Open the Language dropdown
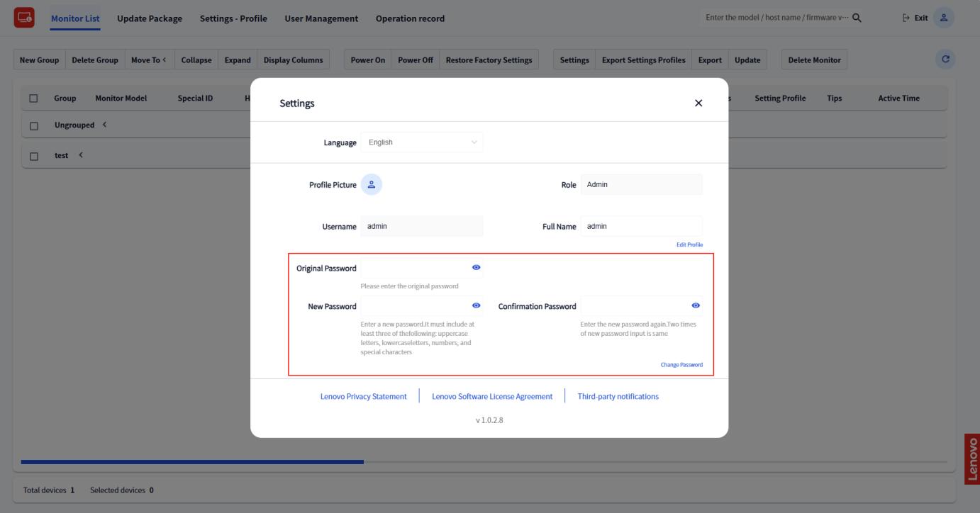 coord(421,142)
